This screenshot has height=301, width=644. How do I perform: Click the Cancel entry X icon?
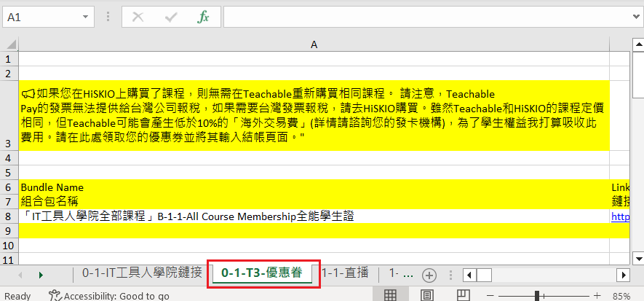(x=138, y=17)
